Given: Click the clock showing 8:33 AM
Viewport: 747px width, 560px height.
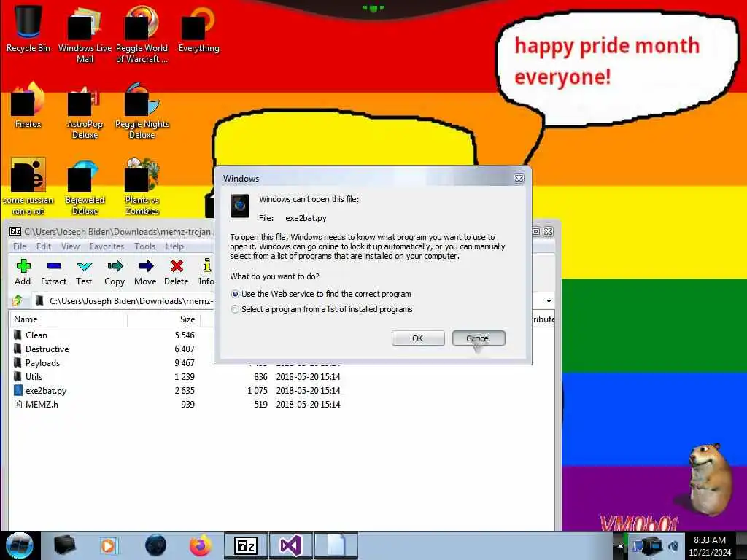Looking at the screenshot, I should coord(710,540).
